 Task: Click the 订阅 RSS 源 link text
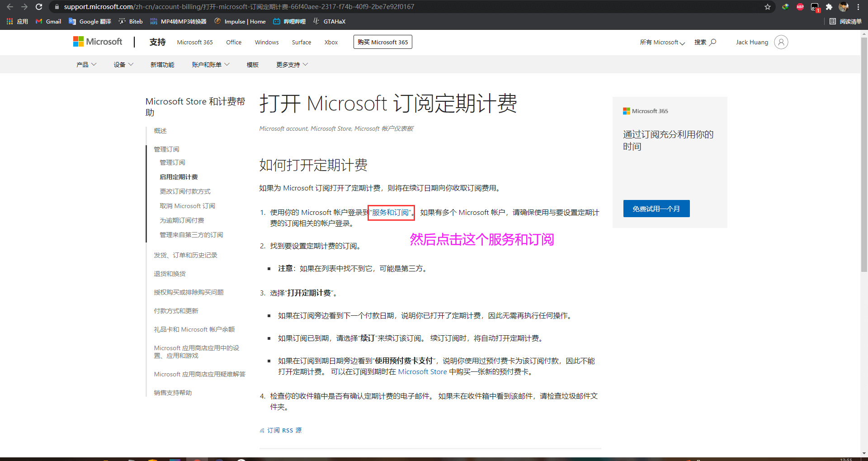point(284,430)
